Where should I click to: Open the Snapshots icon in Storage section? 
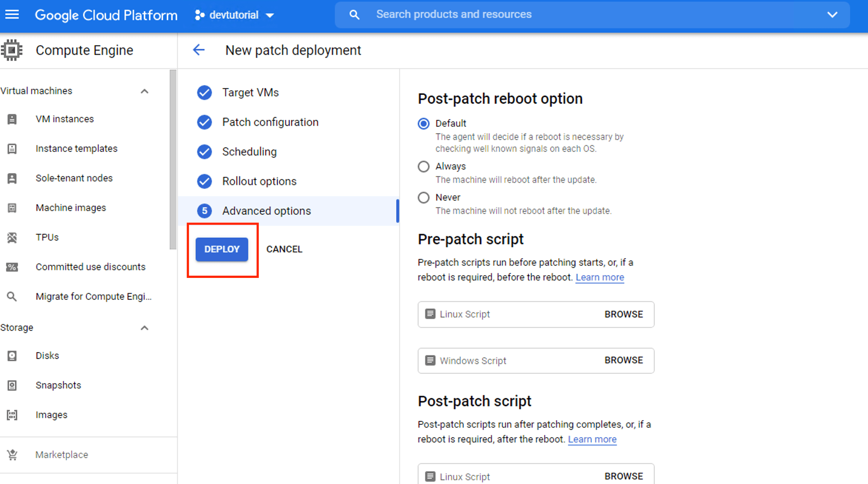[12, 385]
